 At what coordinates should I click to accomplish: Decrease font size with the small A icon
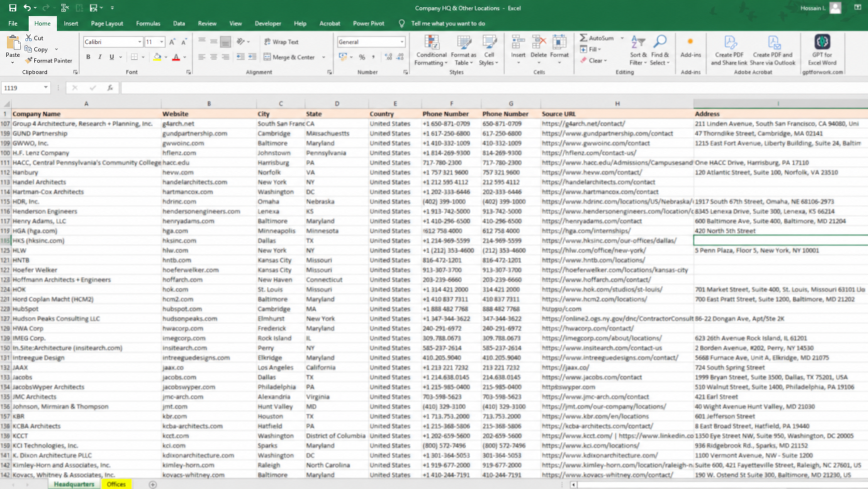click(x=183, y=42)
